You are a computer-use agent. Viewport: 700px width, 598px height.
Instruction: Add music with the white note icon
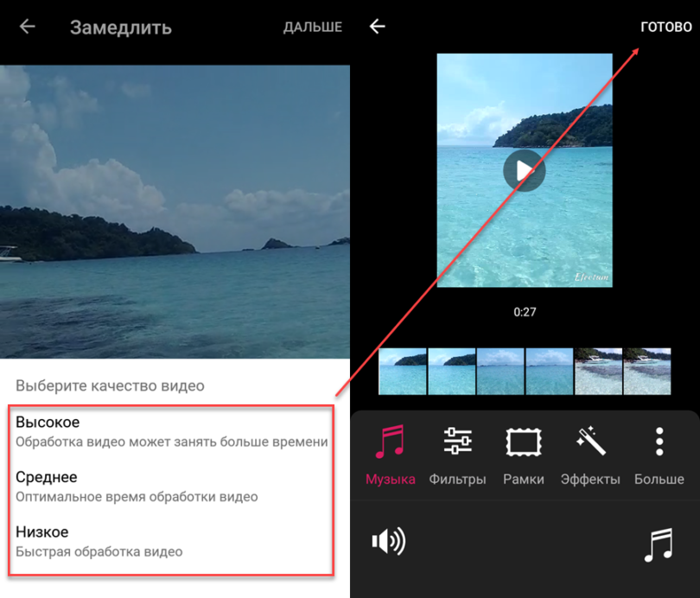click(659, 545)
